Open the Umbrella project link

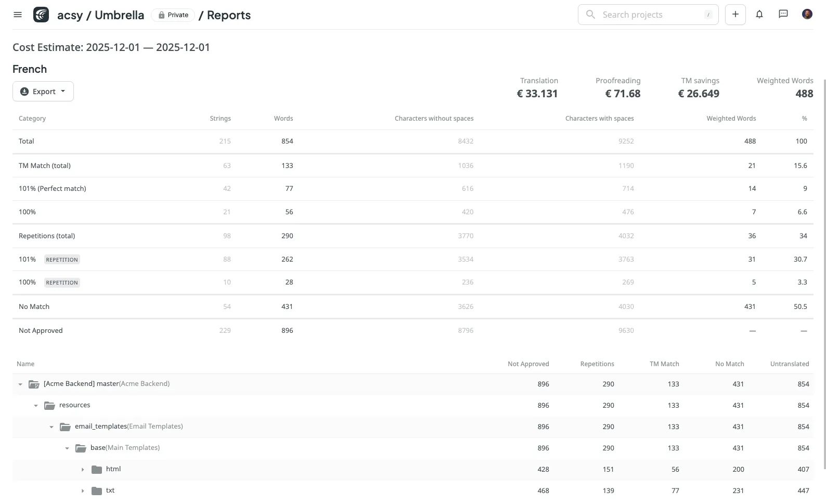(x=119, y=15)
